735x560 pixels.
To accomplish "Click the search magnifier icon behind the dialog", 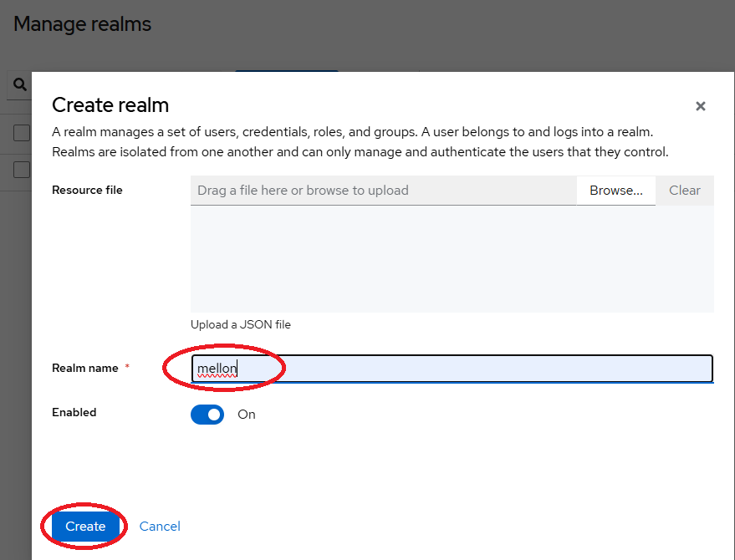I will [19, 84].
